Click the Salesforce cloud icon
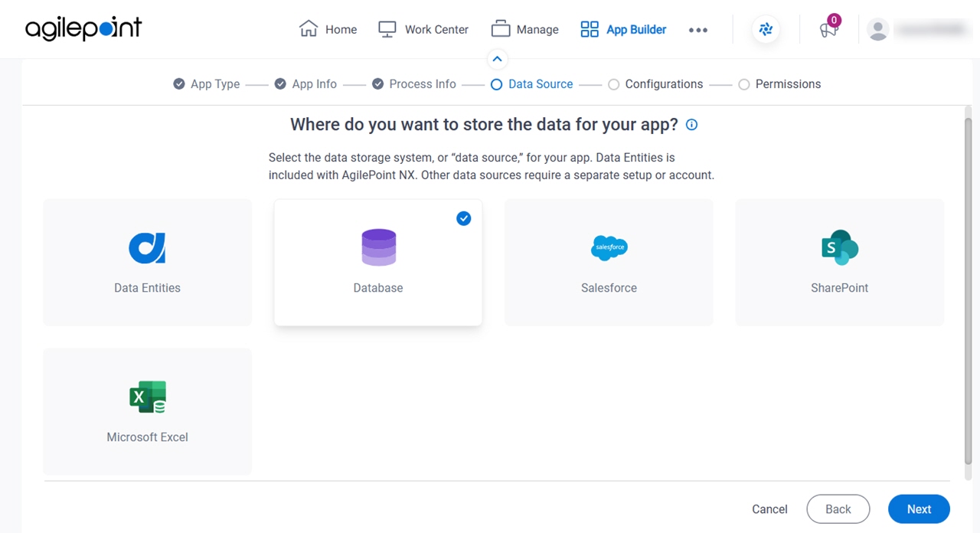 pyautogui.click(x=609, y=247)
